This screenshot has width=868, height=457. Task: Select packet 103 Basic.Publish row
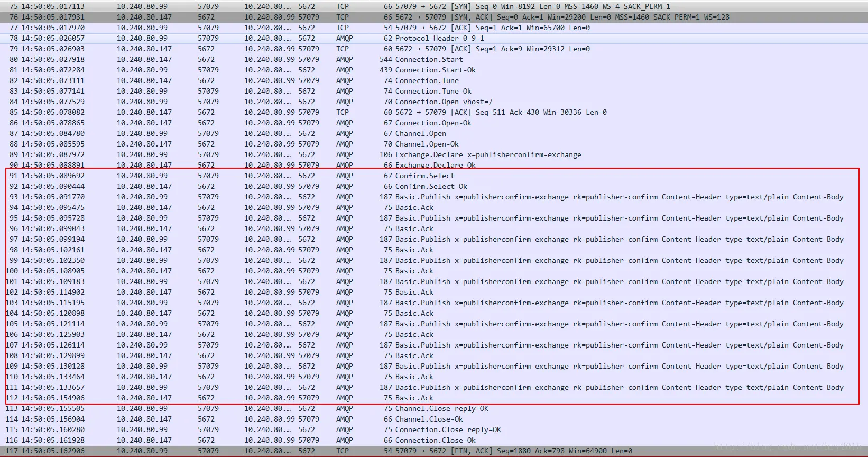tap(434, 303)
